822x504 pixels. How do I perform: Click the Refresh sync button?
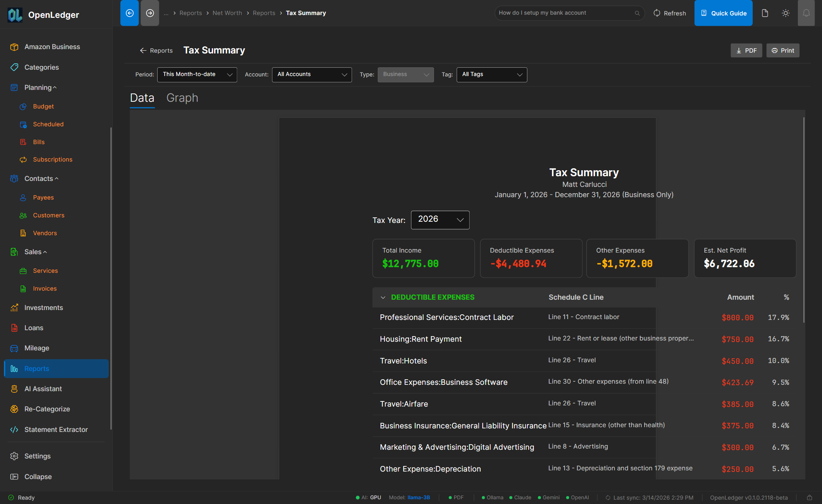click(x=670, y=13)
